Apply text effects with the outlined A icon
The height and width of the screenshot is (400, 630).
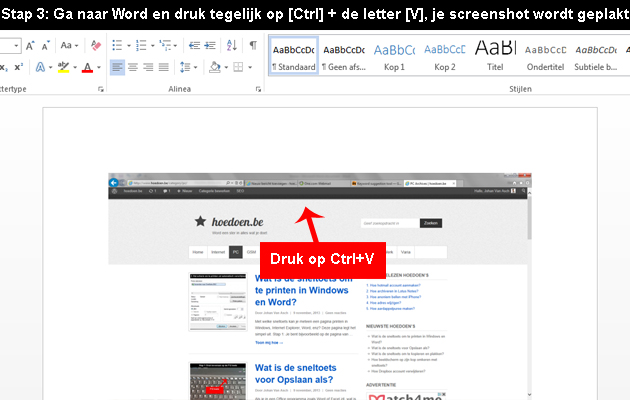[40, 67]
